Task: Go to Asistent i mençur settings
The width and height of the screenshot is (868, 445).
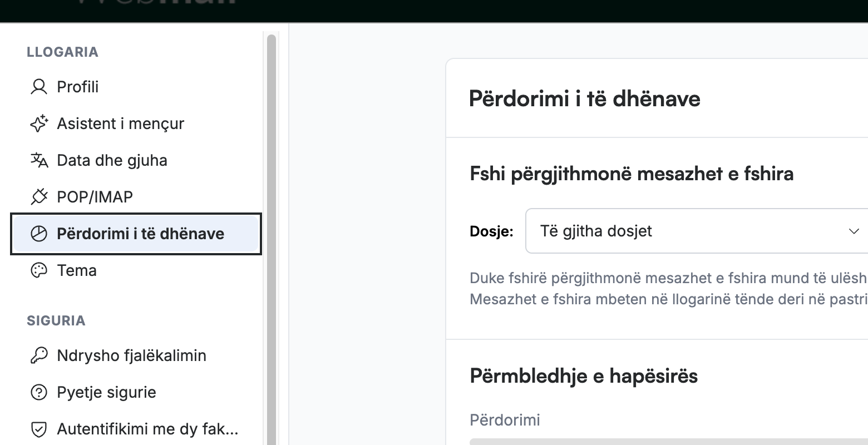Action: [136, 123]
